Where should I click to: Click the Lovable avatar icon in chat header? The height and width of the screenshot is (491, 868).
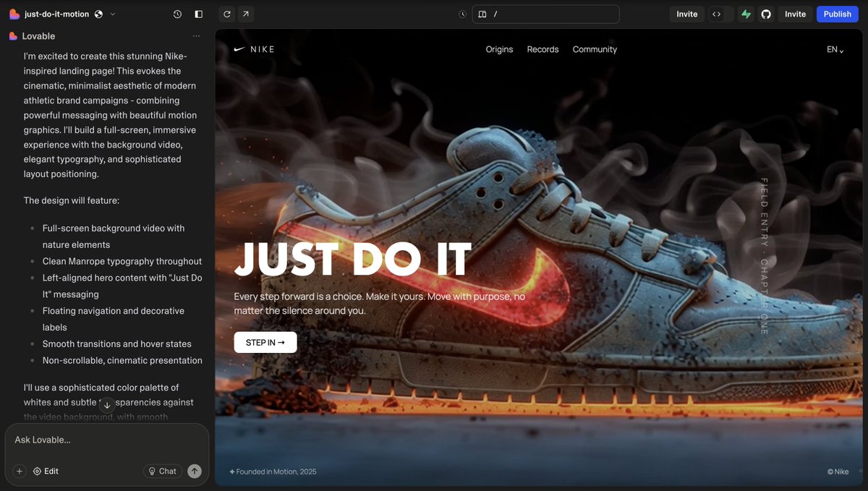point(14,36)
